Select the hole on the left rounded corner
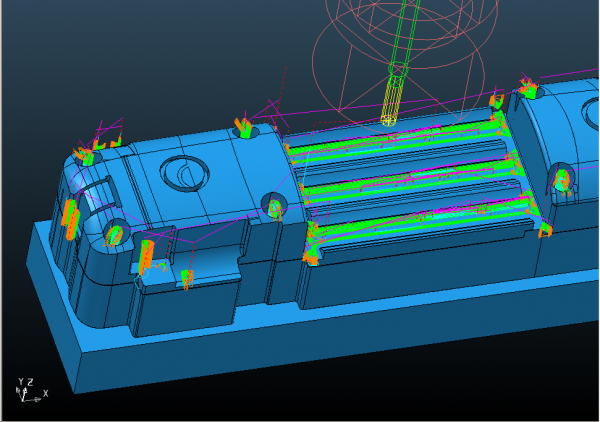 (x=115, y=233)
